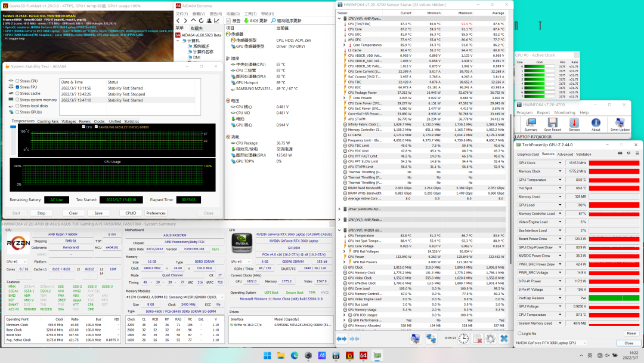
Task: Click the AIDA64 Up level arrow
Action: pos(193,20)
